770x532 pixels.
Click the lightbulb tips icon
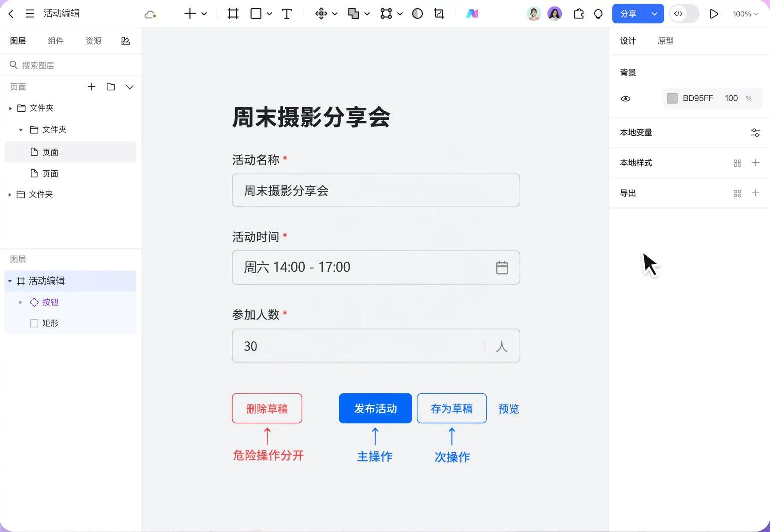click(x=598, y=14)
